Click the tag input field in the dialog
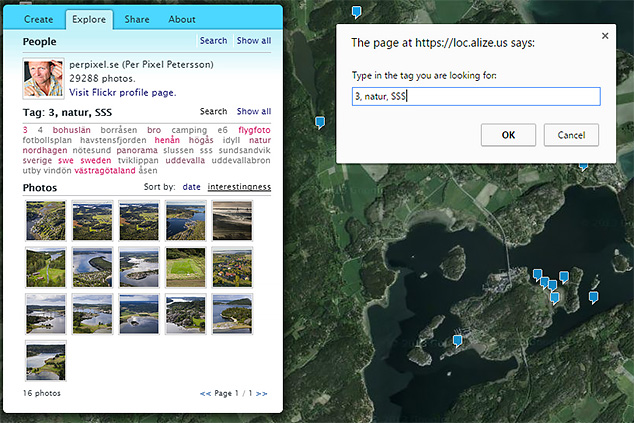Viewport: 634px width, 423px height. click(476, 96)
